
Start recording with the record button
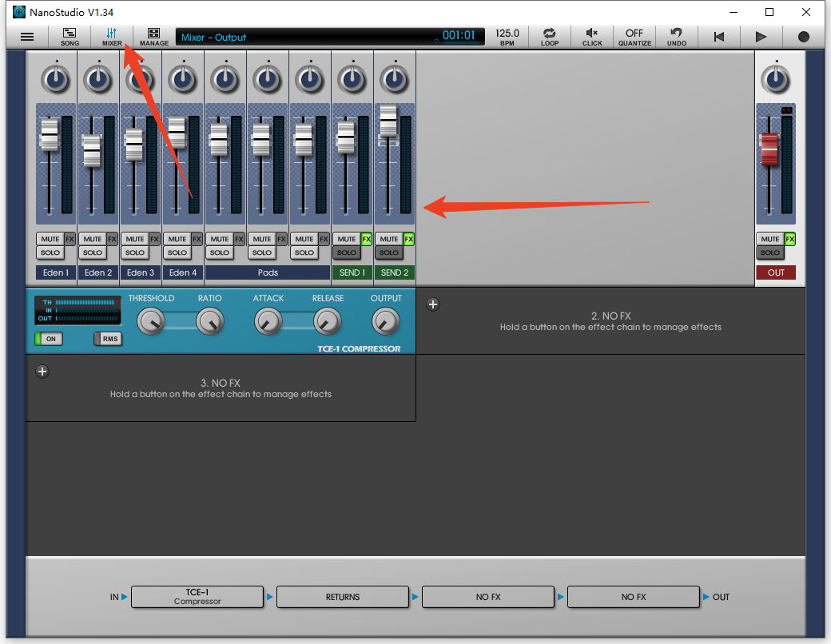tap(804, 37)
